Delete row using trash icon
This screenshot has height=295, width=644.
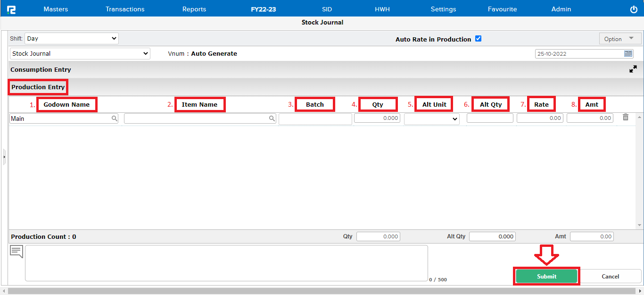626,118
